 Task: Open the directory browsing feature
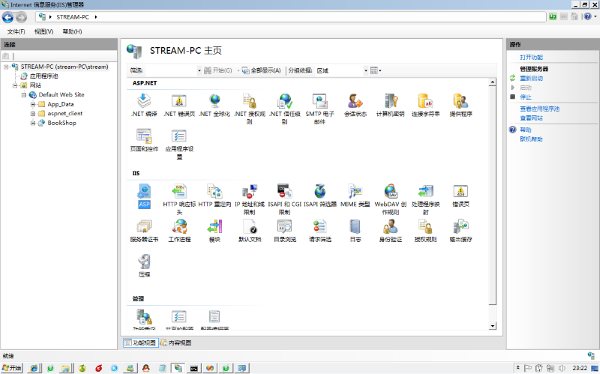coord(285,231)
